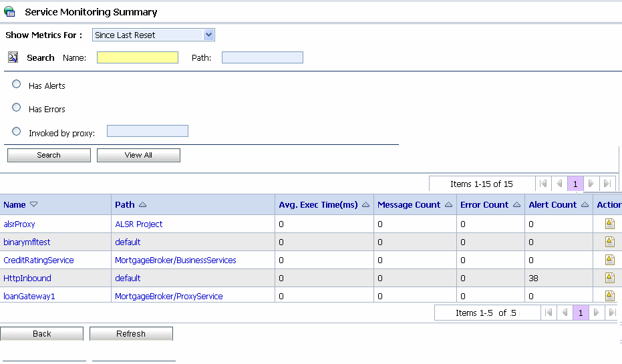The width and height of the screenshot is (622, 364).
Task: Open alert action icon for alsrProxy row
Action: (610, 224)
